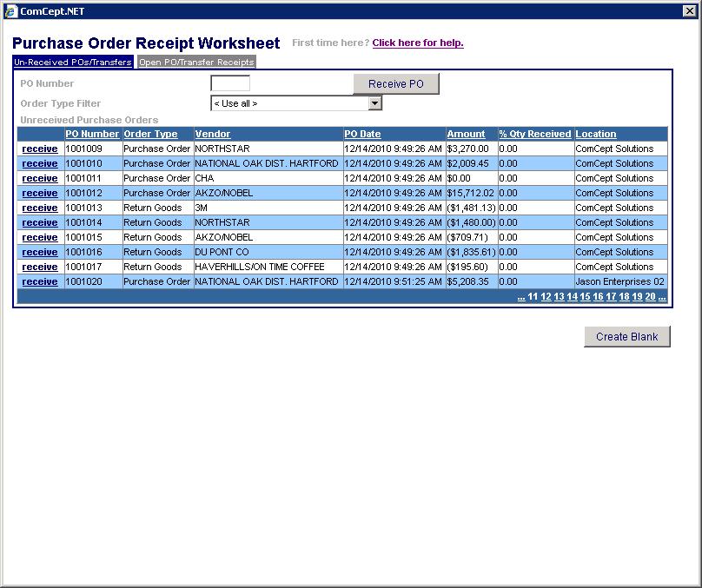Sort table by PO Number column header
This screenshot has width=702, height=588.
click(x=92, y=135)
